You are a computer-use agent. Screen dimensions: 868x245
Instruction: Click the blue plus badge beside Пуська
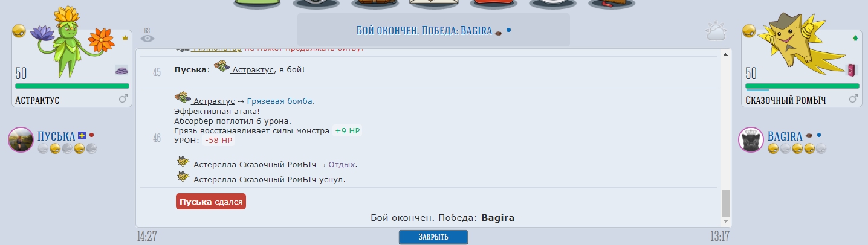click(x=82, y=136)
